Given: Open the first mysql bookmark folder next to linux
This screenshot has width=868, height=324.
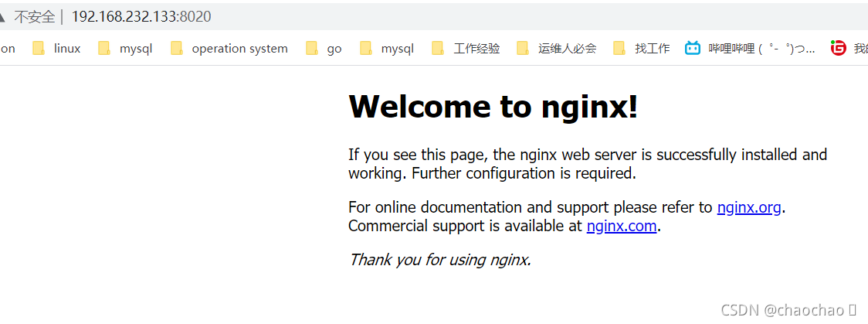Looking at the screenshot, I should pos(125,49).
